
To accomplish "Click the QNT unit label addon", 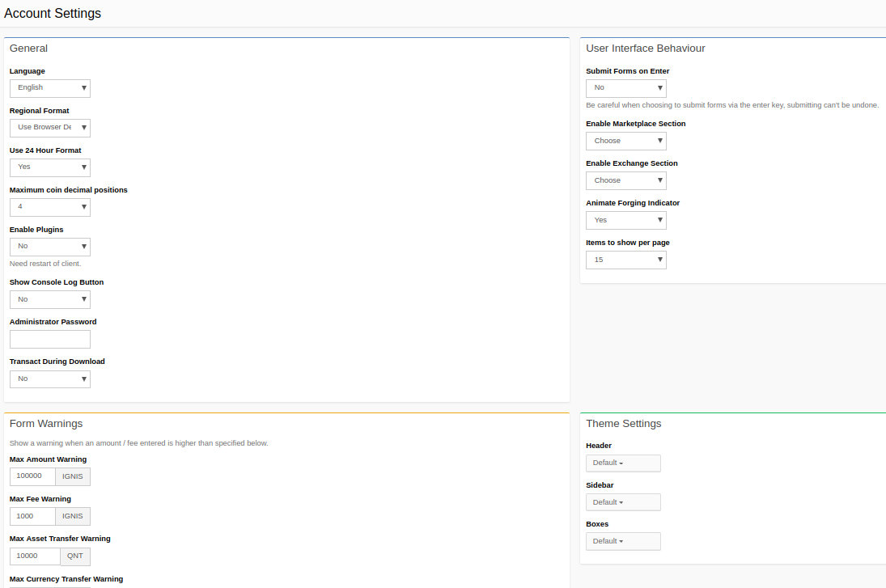I will tap(75, 556).
